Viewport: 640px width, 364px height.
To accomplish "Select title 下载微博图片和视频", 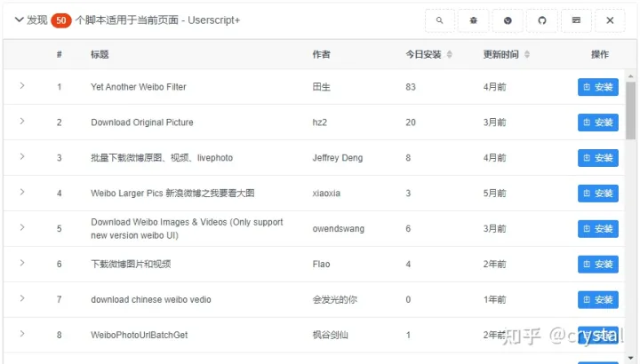I will 131,265.
